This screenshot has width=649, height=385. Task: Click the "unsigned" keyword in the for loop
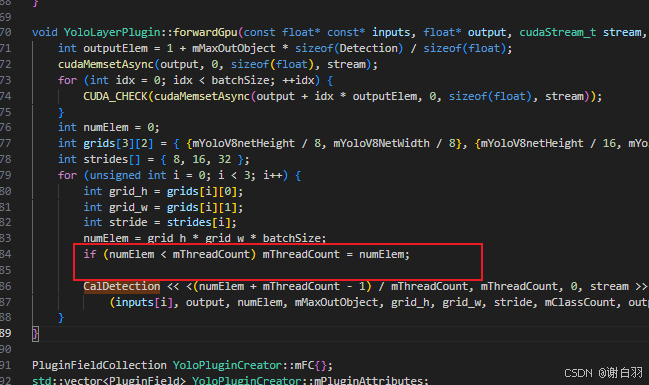click(x=115, y=176)
